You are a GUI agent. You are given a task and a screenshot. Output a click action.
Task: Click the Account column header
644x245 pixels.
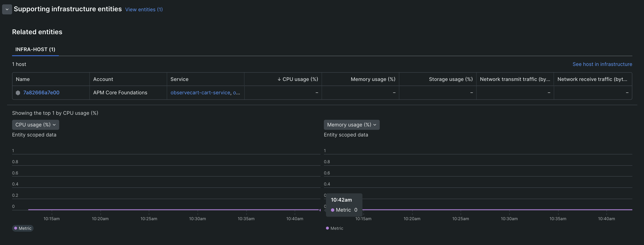point(103,79)
